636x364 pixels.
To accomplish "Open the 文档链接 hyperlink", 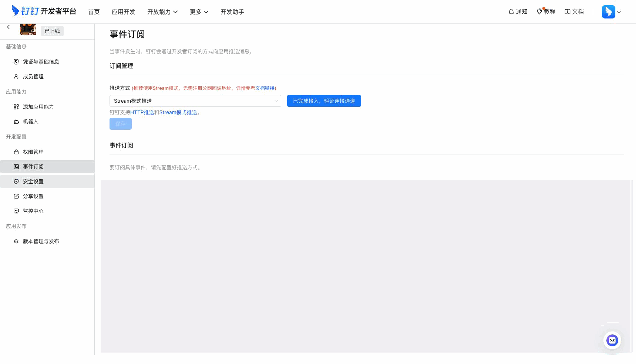I will tap(265, 88).
